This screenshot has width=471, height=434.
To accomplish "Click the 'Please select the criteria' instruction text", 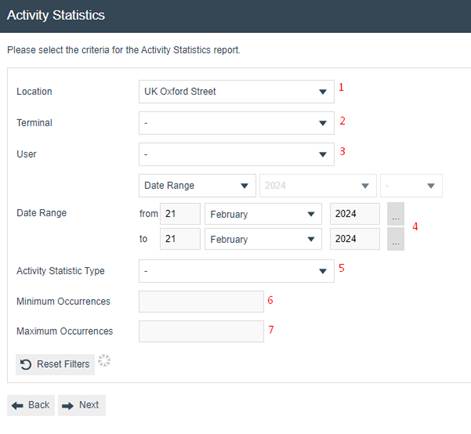I will pyautogui.click(x=124, y=50).
